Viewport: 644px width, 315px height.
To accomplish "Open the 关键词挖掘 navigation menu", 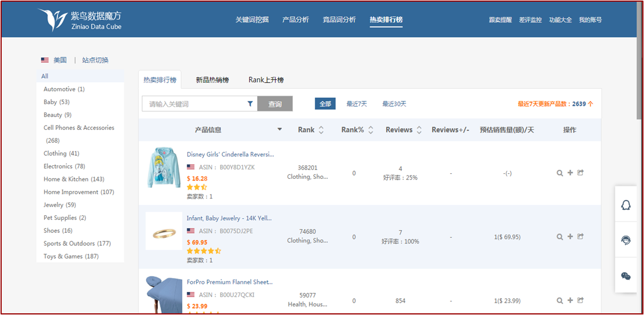I will 252,20.
